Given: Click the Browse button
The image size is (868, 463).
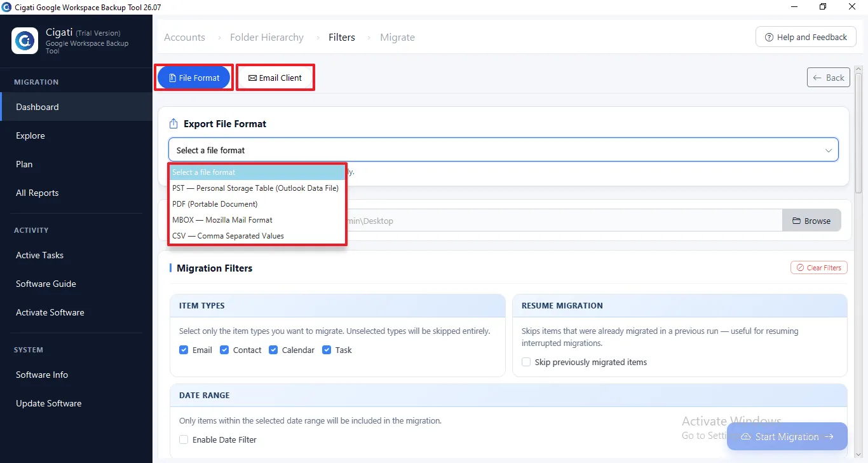Looking at the screenshot, I should click(x=811, y=221).
